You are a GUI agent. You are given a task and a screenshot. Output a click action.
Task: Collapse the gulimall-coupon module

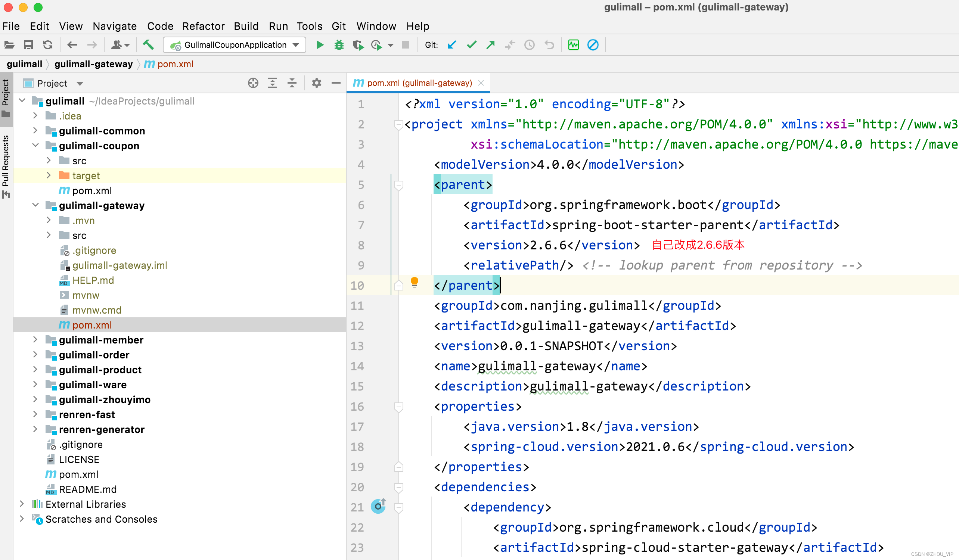35,145
